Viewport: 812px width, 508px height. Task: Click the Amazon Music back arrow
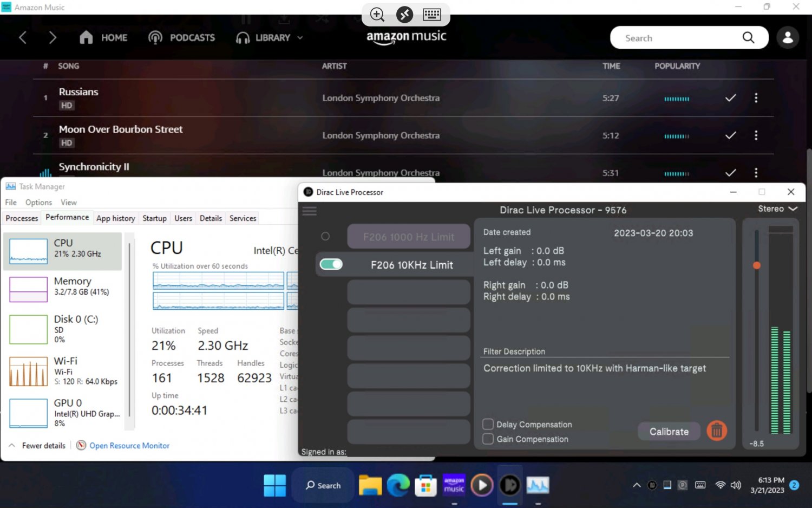pos(23,37)
